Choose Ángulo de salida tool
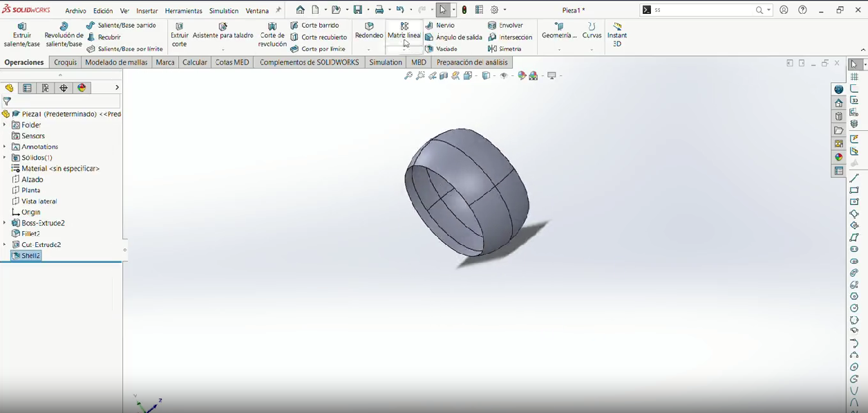This screenshot has height=413, width=868. [x=453, y=37]
